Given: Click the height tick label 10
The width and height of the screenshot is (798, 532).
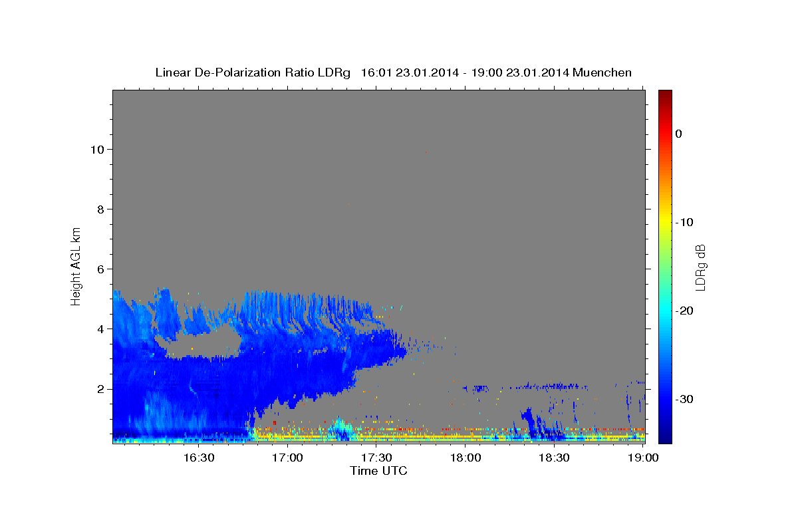Looking at the screenshot, I should (x=98, y=149).
